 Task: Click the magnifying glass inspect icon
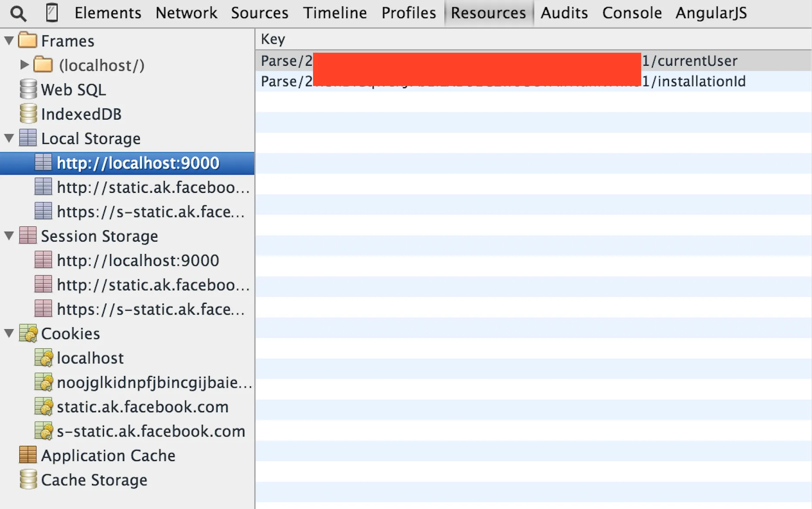(x=18, y=13)
